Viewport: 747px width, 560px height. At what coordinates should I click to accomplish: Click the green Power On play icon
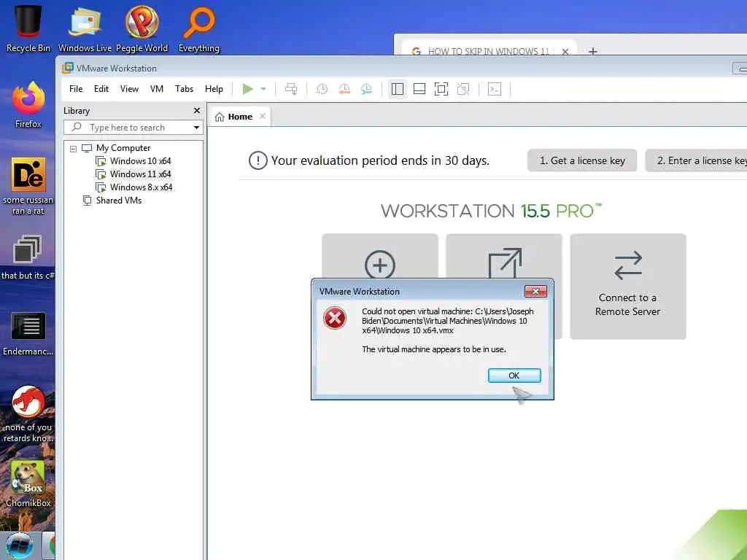247,89
